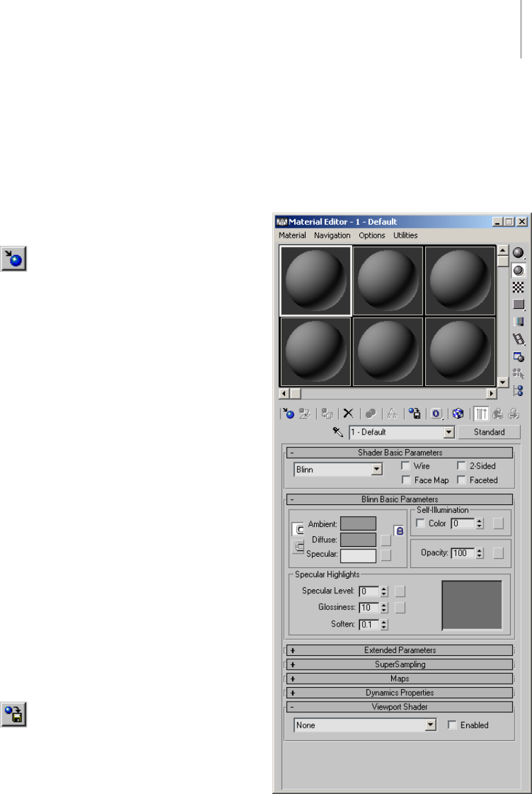Open the 1 - Default material name dropdown

pyautogui.click(x=448, y=433)
